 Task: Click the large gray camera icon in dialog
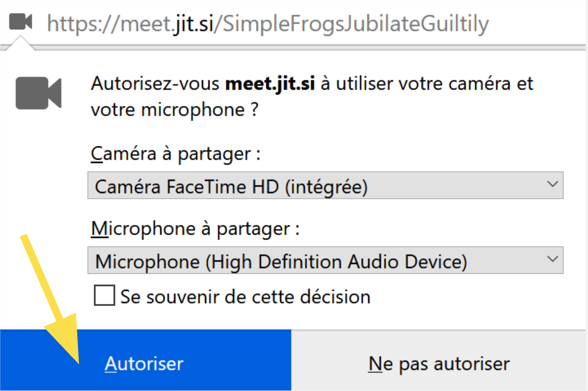point(38,93)
